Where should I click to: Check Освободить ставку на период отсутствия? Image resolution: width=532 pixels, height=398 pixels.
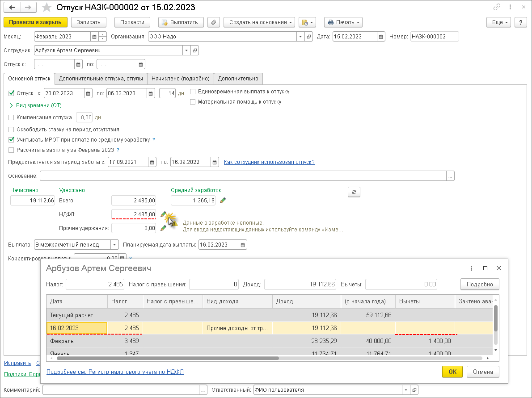[11, 130]
